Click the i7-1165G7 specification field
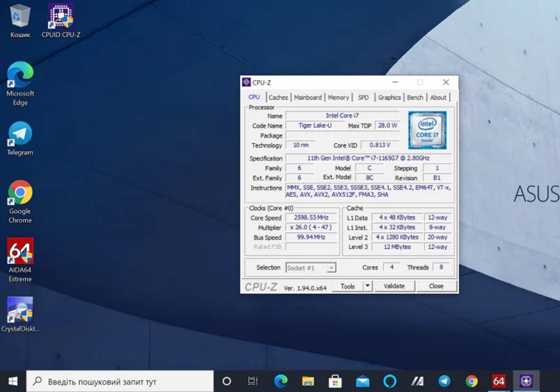The image size is (560, 392). pyautogui.click(x=368, y=158)
